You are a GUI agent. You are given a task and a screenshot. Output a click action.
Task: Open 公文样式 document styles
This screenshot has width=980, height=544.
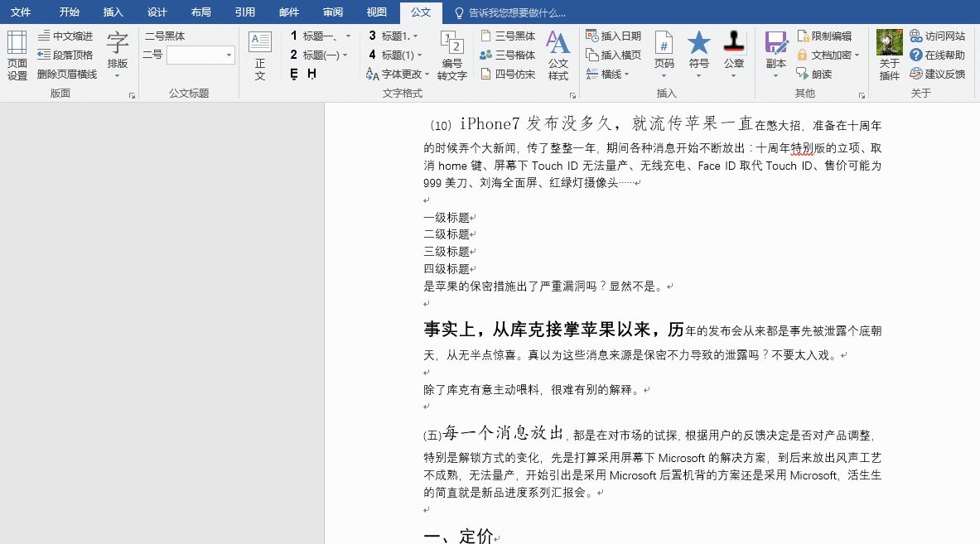tap(558, 55)
